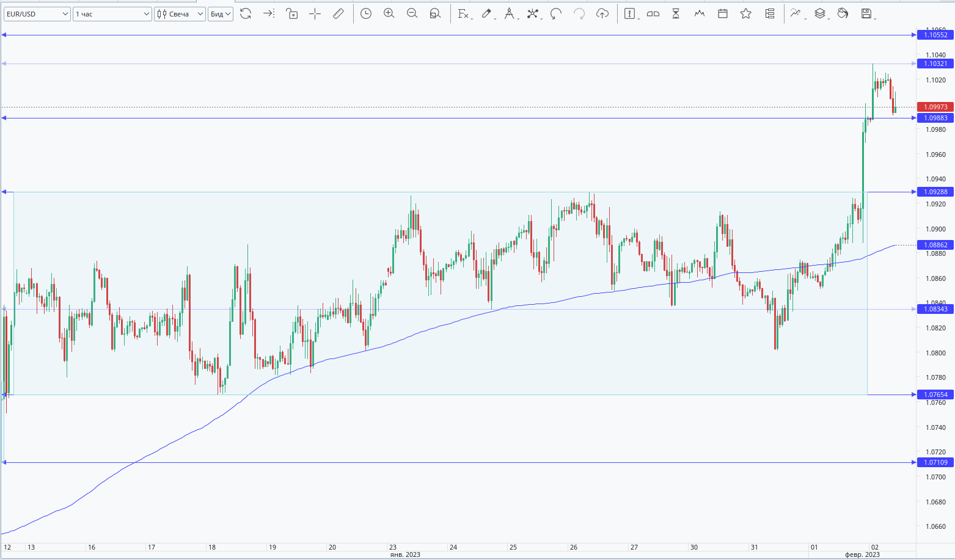
Task: Select the zoom-to-area magnifier tool
Action: pyautogui.click(x=435, y=13)
